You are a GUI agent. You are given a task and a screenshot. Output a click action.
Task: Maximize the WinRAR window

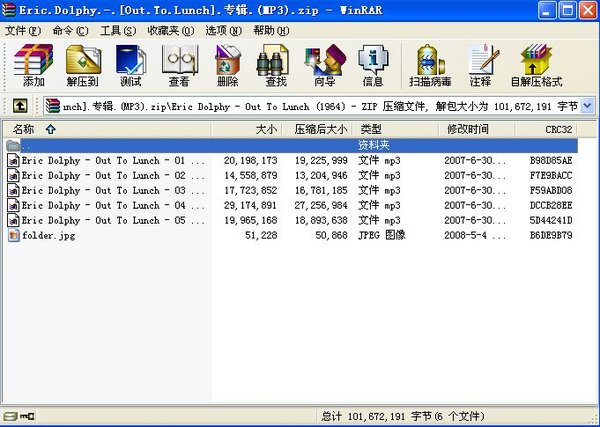567,10
